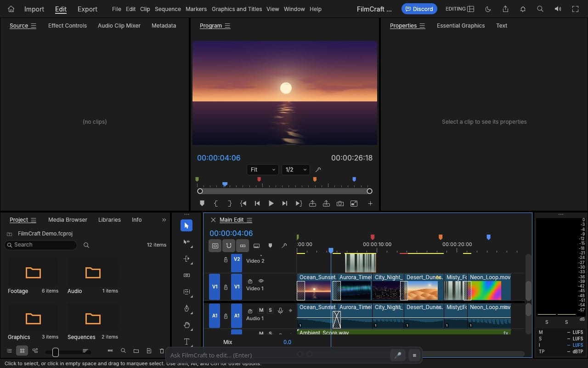Add marker in Program monitor
588x368 pixels.
(x=202, y=203)
